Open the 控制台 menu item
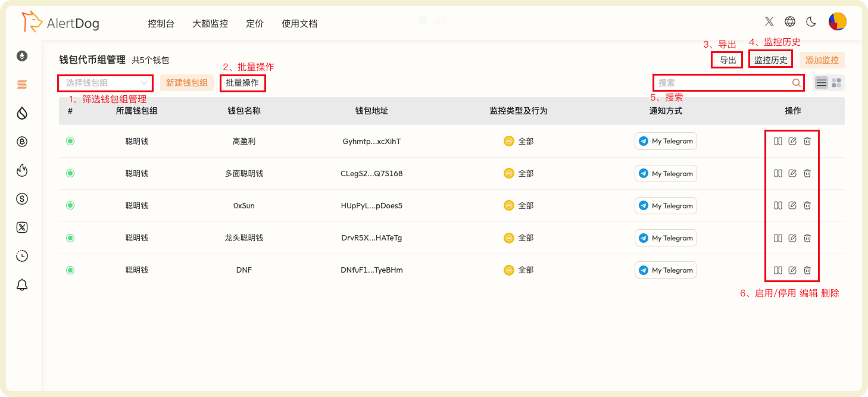The image size is (868, 397). (161, 23)
